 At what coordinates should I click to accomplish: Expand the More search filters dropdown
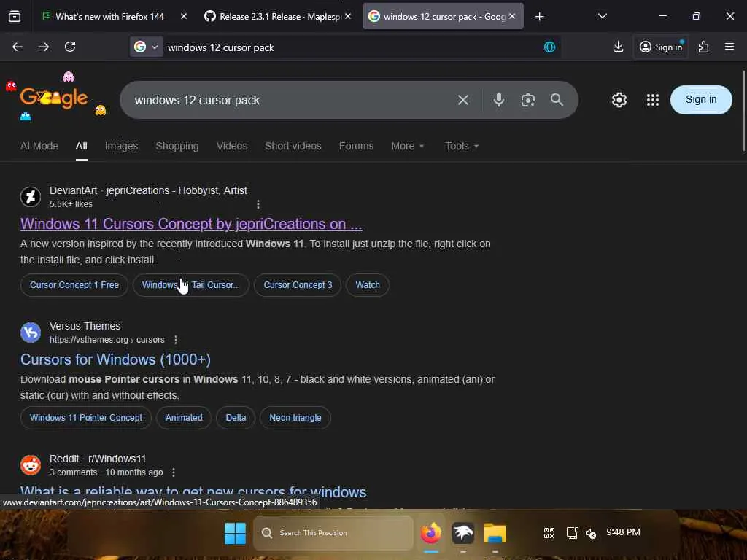407,146
